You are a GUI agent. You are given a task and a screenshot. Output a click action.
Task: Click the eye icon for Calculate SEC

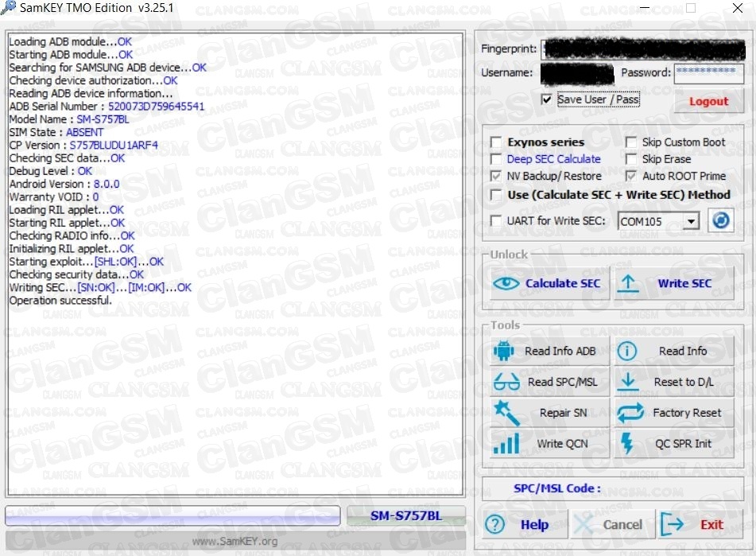pyautogui.click(x=506, y=283)
